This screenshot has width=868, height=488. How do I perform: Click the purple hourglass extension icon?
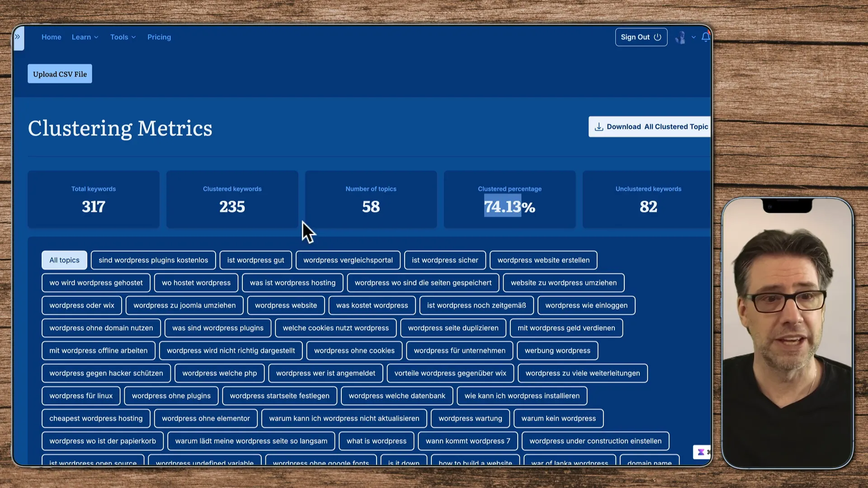701,452
